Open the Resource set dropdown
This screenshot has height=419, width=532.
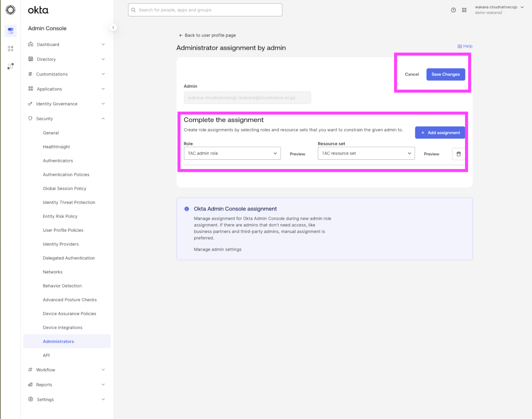tap(366, 153)
